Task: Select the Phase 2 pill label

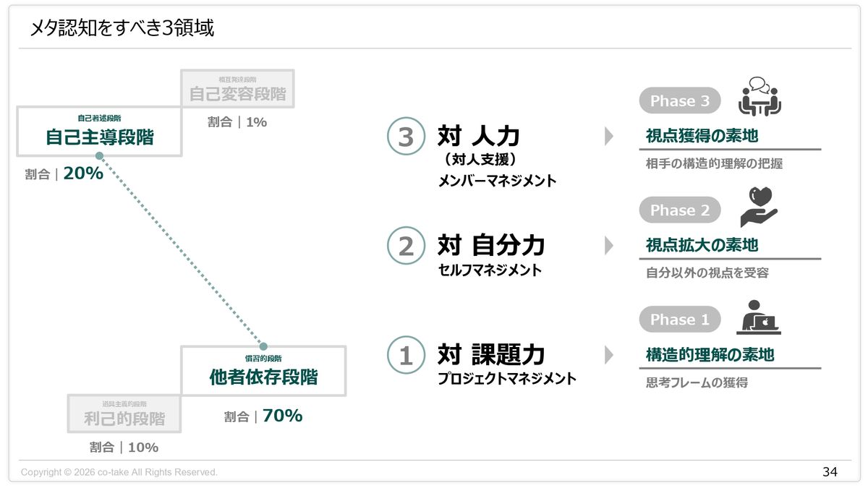Action: point(679,210)
